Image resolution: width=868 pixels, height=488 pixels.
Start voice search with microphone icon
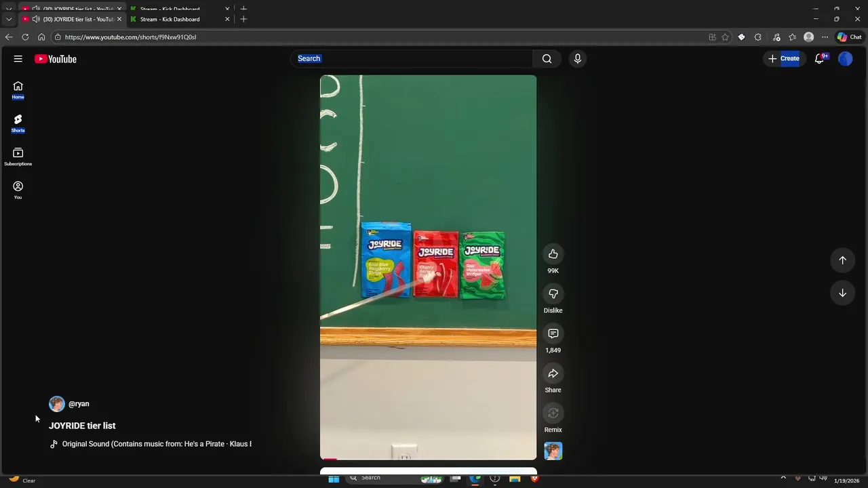click(x=578, y=59)
